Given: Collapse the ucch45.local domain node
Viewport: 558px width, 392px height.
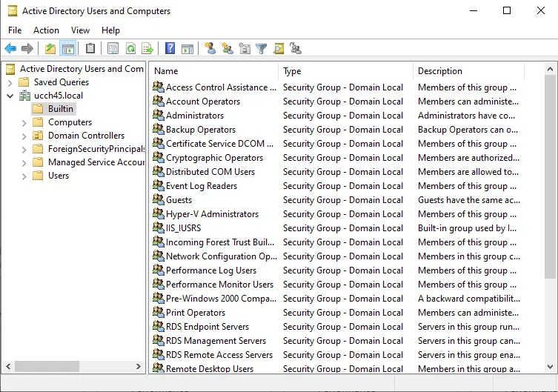Looking at the screenshot, I should click(10, 96).
